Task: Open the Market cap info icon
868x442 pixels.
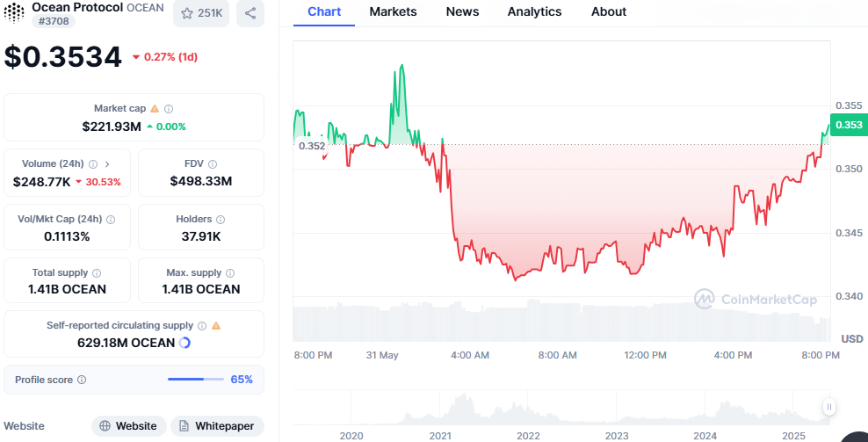Action: pos(169,109)
